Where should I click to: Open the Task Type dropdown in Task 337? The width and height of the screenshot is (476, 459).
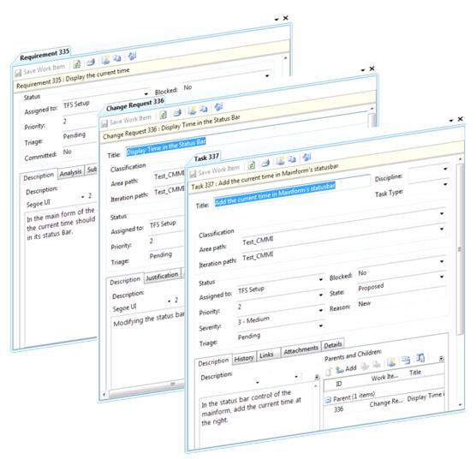pyautogui.click(x=445, y=185)
